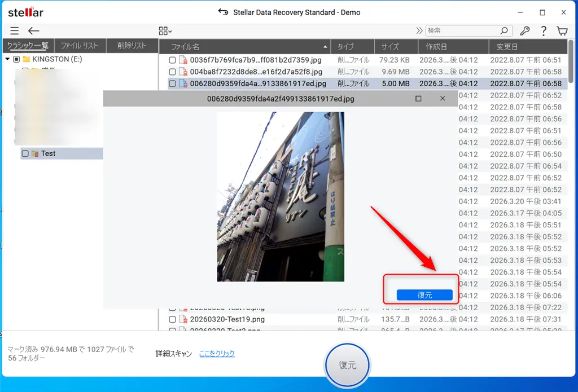Click the activation key icon
The image size is (578, 392).
[x=525, y=31]
